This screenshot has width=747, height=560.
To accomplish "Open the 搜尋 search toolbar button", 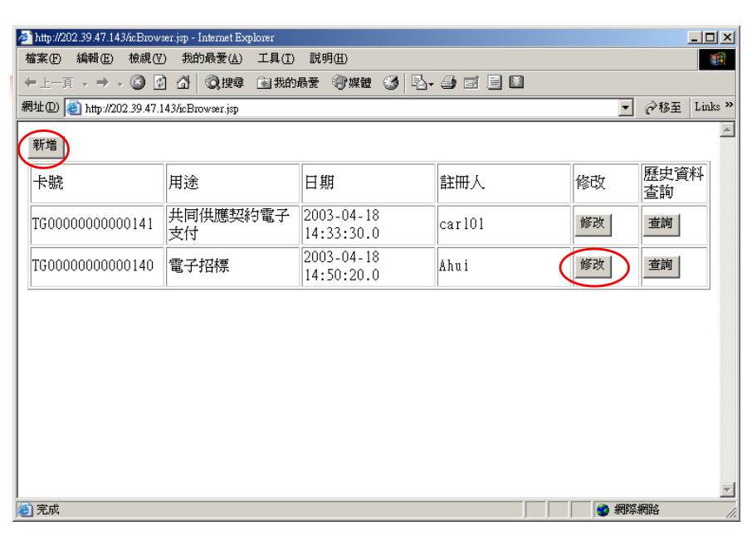I will coord(224,83).
